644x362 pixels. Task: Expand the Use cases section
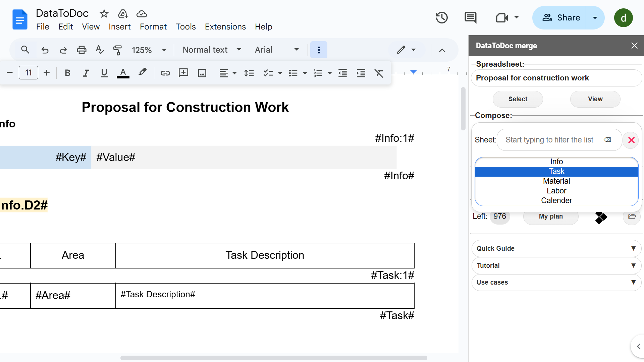point(556,282)
